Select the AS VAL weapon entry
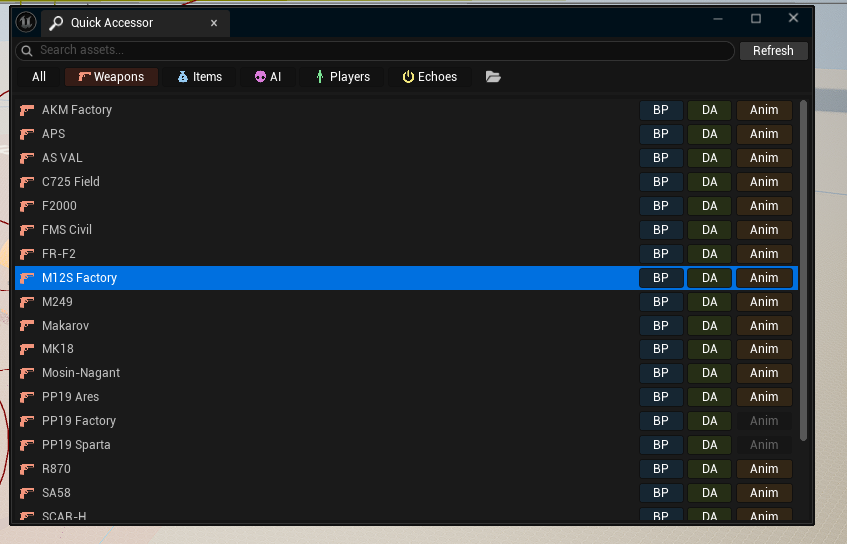Screen dimensions: 847x544 [62, 158]
